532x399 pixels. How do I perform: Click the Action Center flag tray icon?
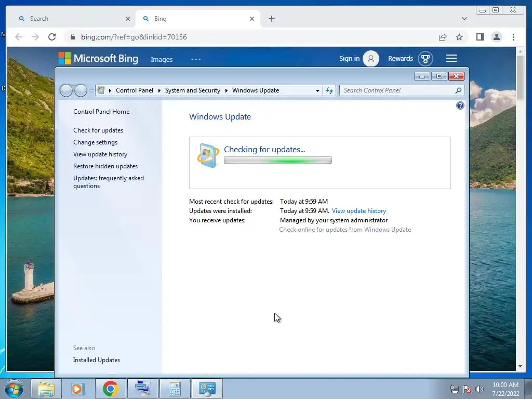click(x=467, y=389)
